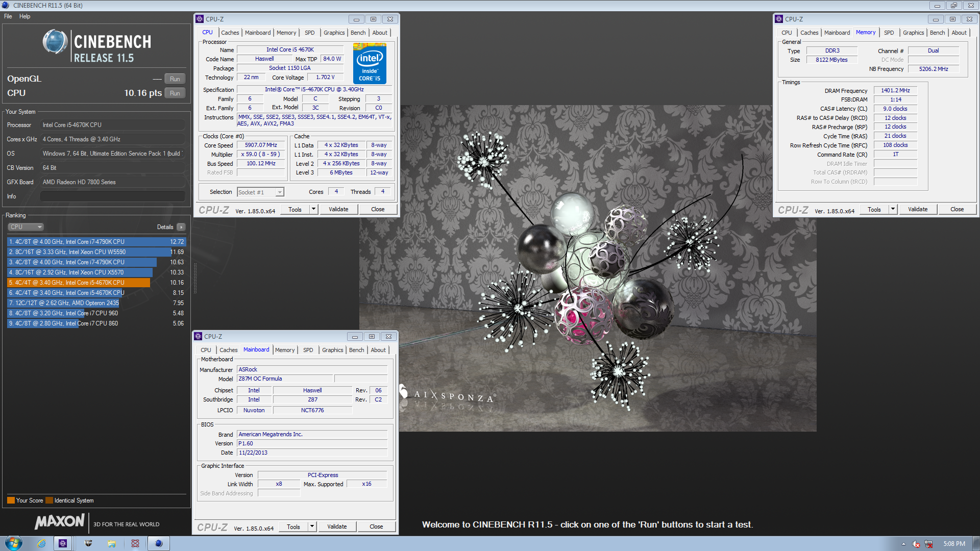Click the CPU-Z title icon in CPU window

coord(200,19)
